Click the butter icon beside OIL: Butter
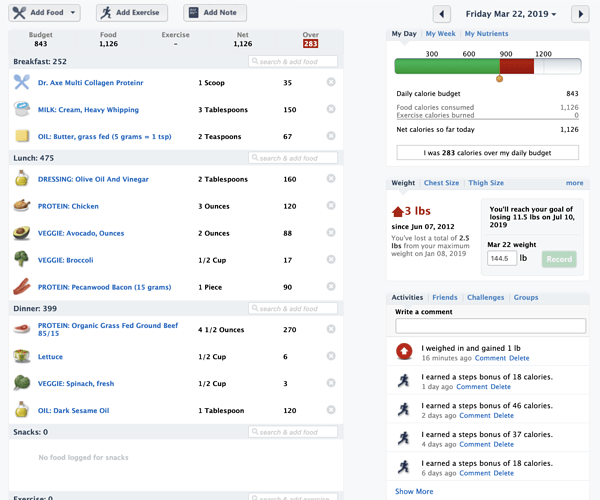The width and height of the screenshot is (600, 500). [x=22, y=136]
